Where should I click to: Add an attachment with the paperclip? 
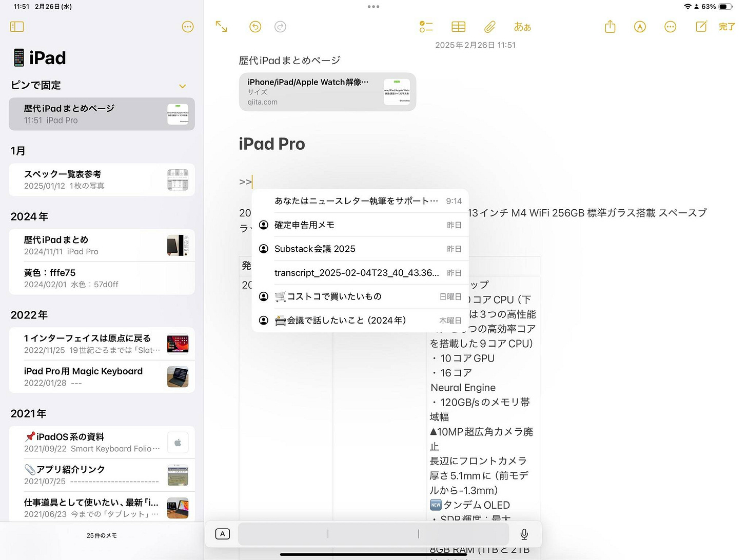(490, 27)
